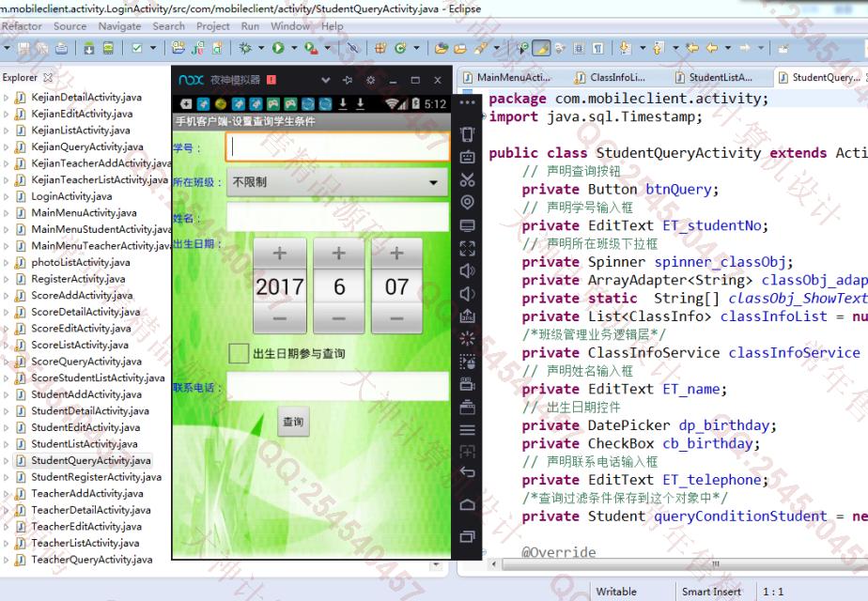The width and height of the screenshot is (868, 601).
Task: Decrease the month 6 with minus button
Action: pos(339,318)
